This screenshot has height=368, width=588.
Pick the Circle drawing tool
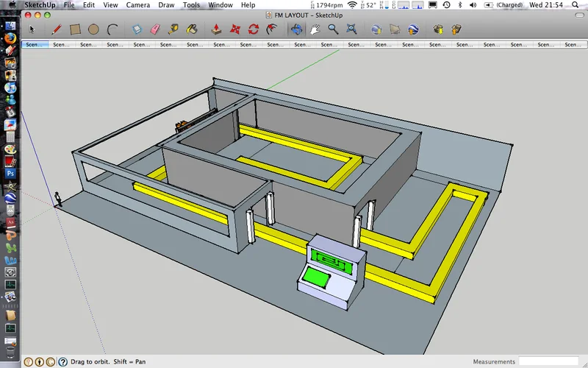(93, 29)
